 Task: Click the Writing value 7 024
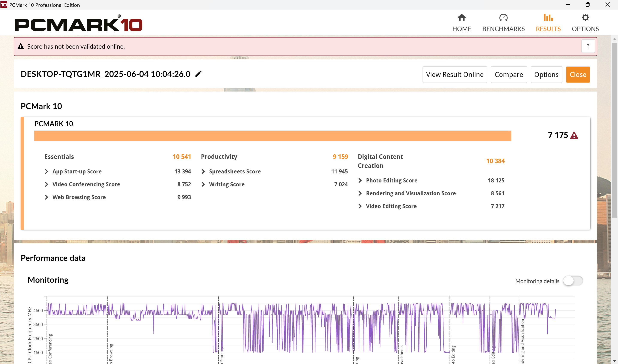click(x=341, y=184)
